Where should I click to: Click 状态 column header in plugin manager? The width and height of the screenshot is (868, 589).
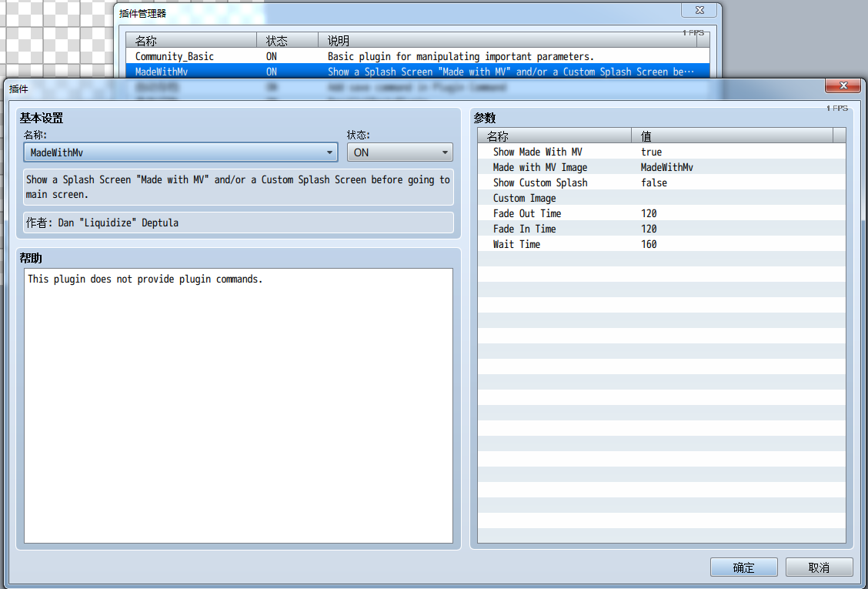[x=287, y=41]
